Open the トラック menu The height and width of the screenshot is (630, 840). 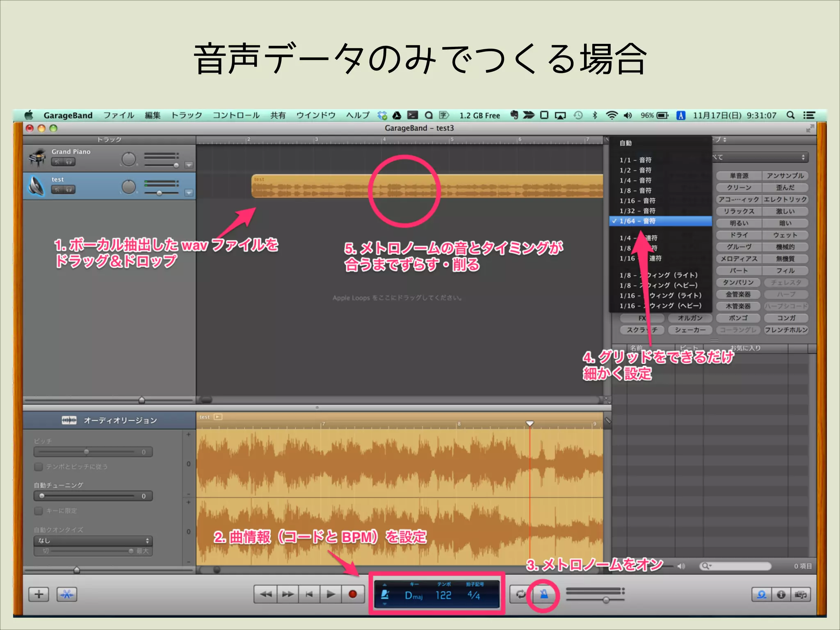point(187,115)
